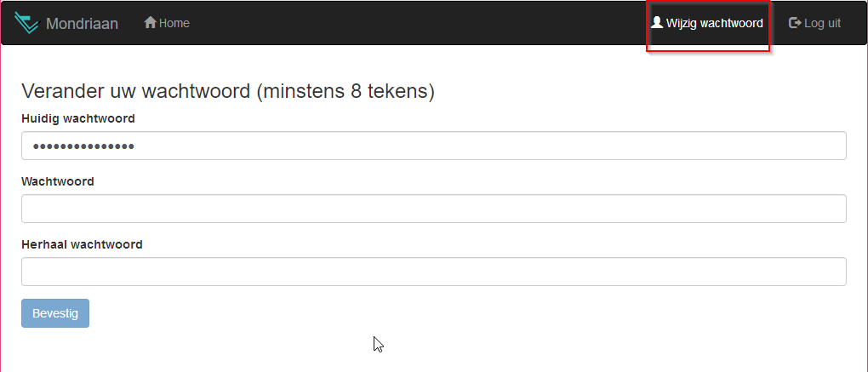Click the bold Wachtwoord label
This screenshot has width=868, height=372.
(x=58, y=181)
